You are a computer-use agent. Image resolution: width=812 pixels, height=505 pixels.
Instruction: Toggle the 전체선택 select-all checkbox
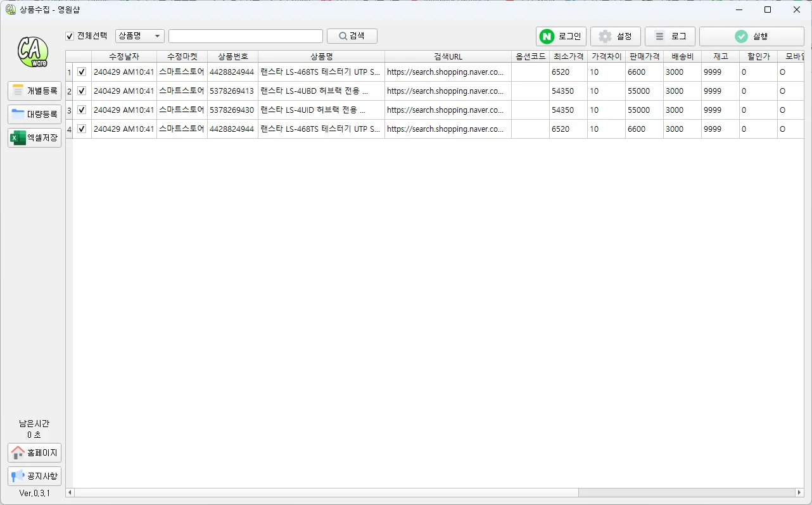(70, 36)
